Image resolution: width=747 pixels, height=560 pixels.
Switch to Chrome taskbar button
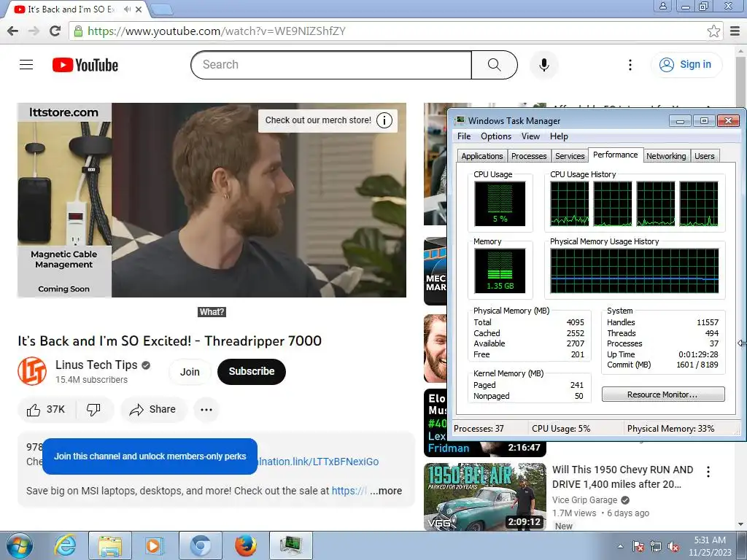coord(201,545)
